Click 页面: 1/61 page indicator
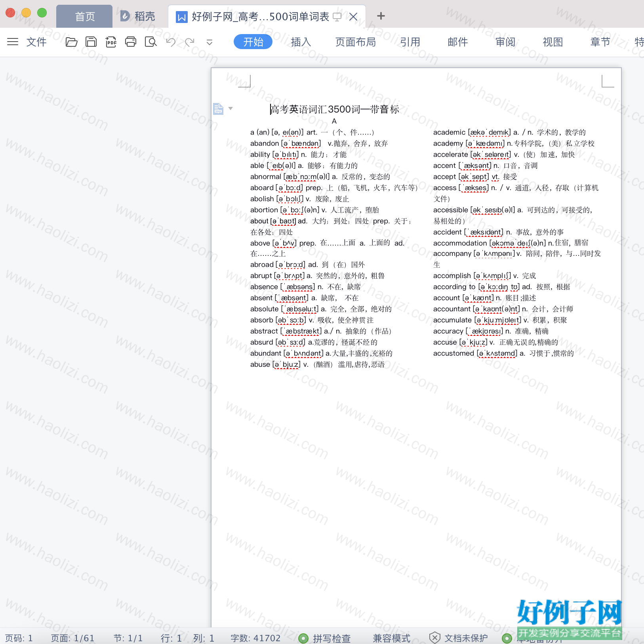 pos(72,638)
